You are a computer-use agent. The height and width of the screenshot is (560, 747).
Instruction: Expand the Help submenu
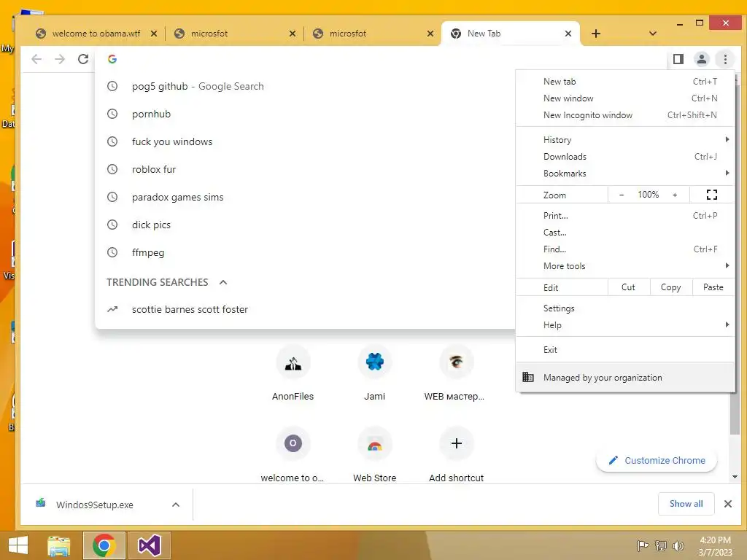(x=625, y=325)
